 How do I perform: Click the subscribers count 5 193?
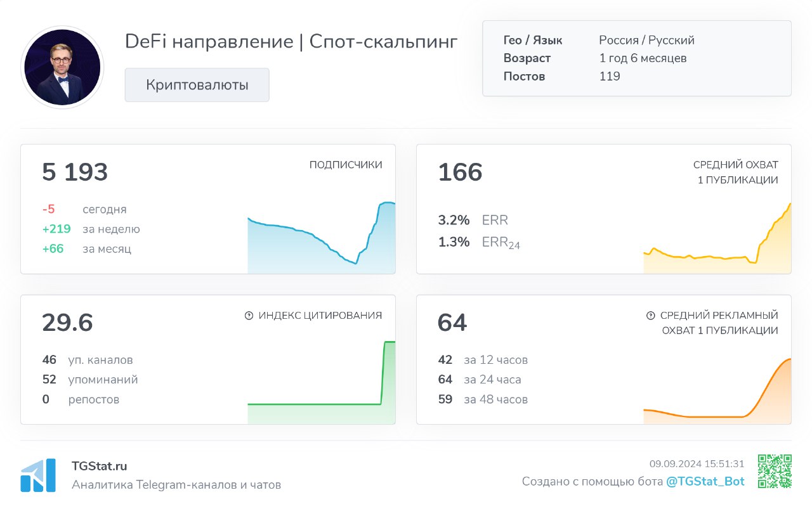75,172
